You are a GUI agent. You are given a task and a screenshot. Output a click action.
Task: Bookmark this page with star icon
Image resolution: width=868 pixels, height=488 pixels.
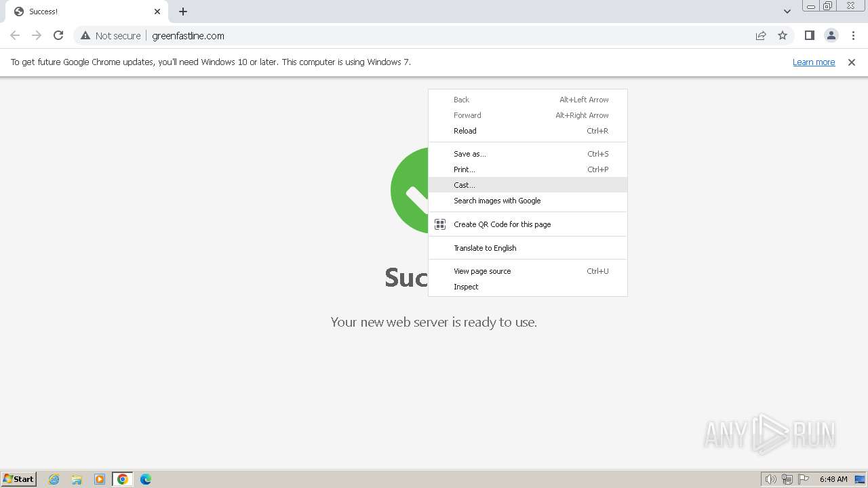point(783,35)
